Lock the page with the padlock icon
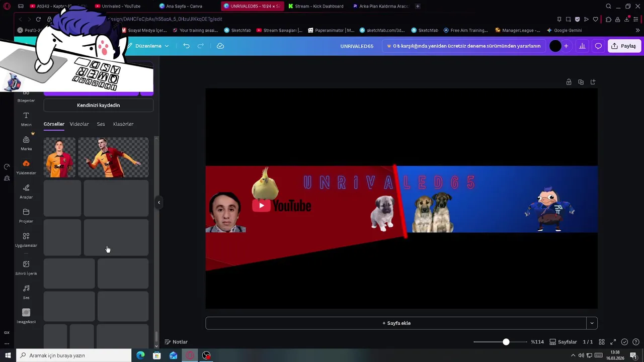The width and height of the screenshot is (644, 362). (x=569, y=82)
